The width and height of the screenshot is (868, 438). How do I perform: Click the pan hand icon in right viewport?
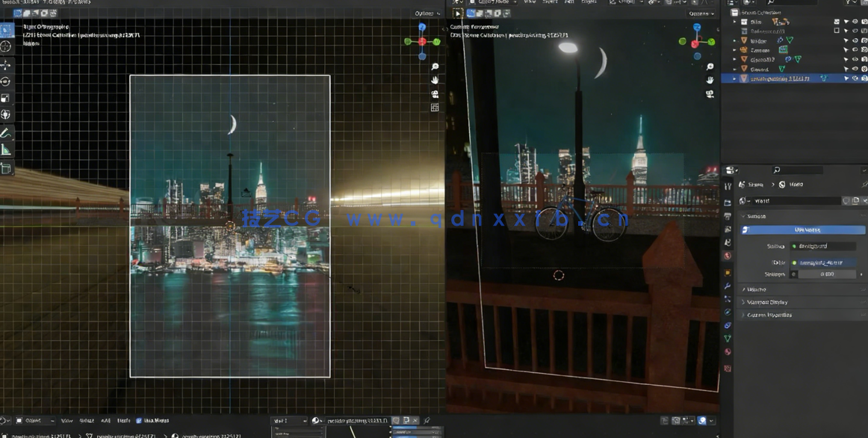coord(710,80)
